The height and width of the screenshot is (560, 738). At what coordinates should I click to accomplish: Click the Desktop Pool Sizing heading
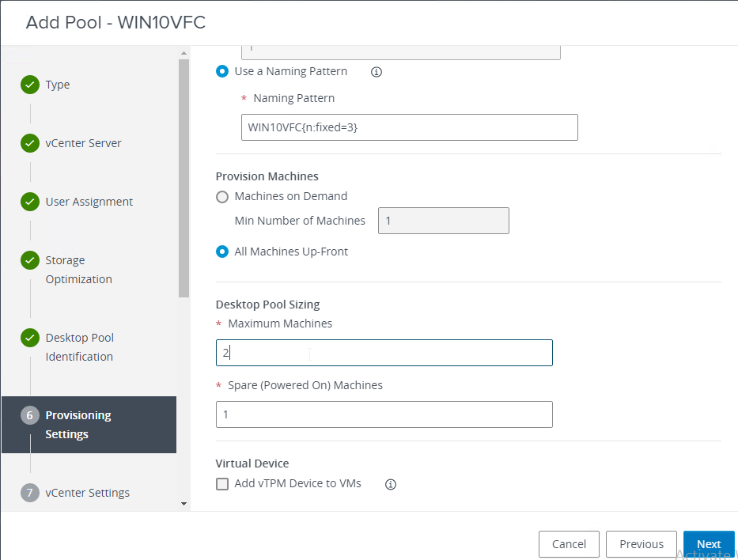coord(267,305)
